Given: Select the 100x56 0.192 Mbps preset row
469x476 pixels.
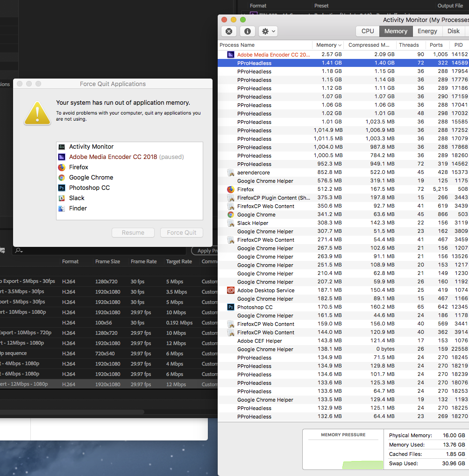Looking at the screenshot, I should [x=108, y=323].
